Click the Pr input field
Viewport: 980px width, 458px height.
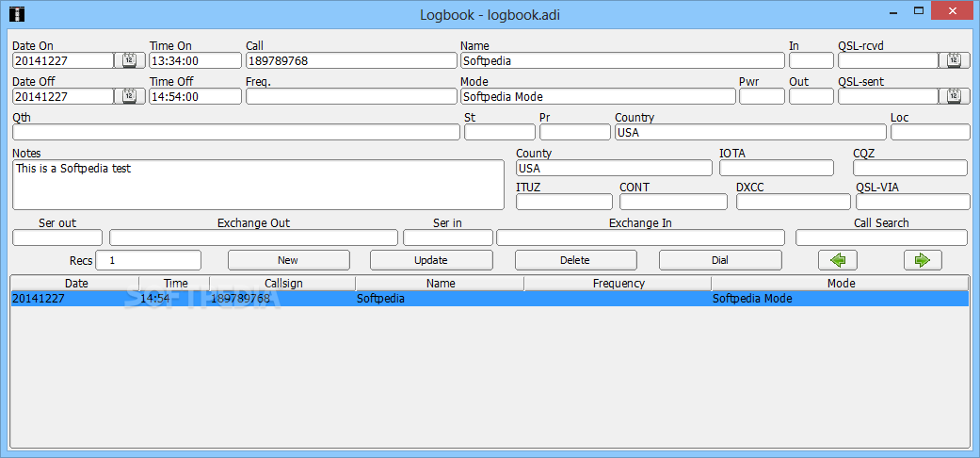point(575,132)
